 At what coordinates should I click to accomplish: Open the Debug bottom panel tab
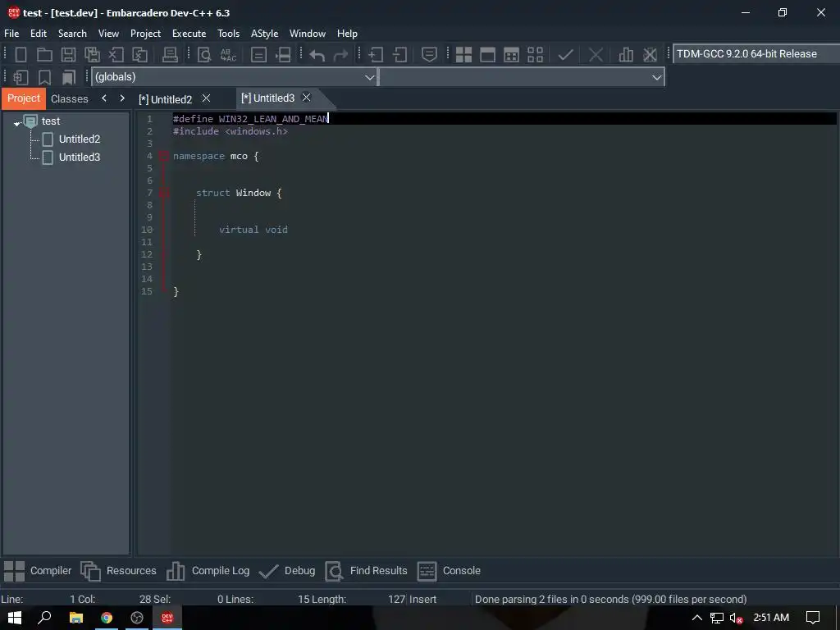(287, 571)
